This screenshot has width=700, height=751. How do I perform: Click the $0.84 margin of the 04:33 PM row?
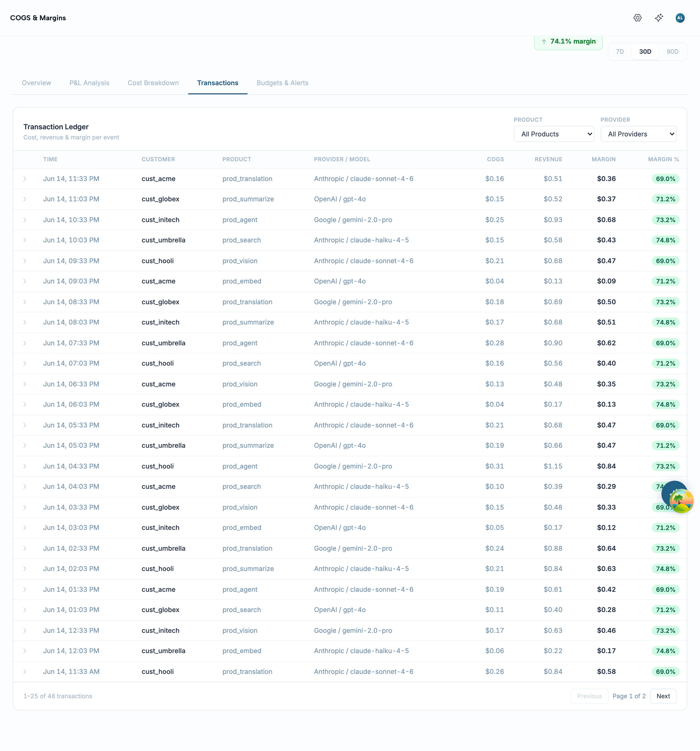(606, 466)
